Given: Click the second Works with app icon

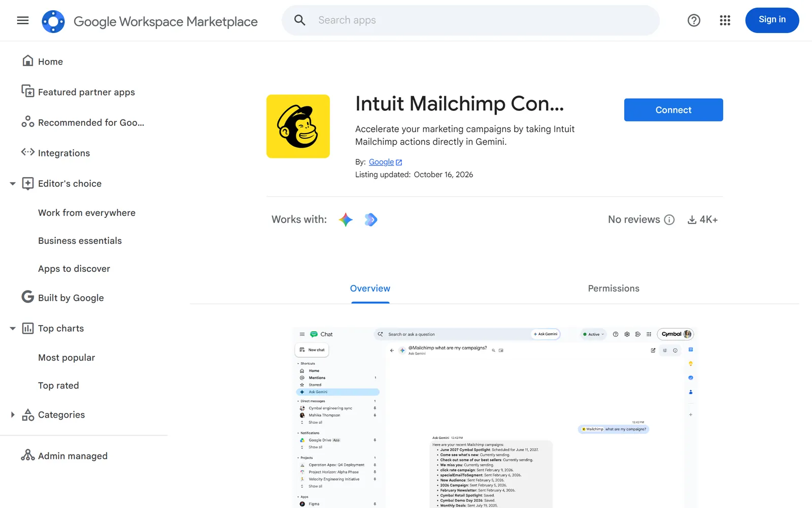Looking at the screenshot, I should tap(371, 219).
